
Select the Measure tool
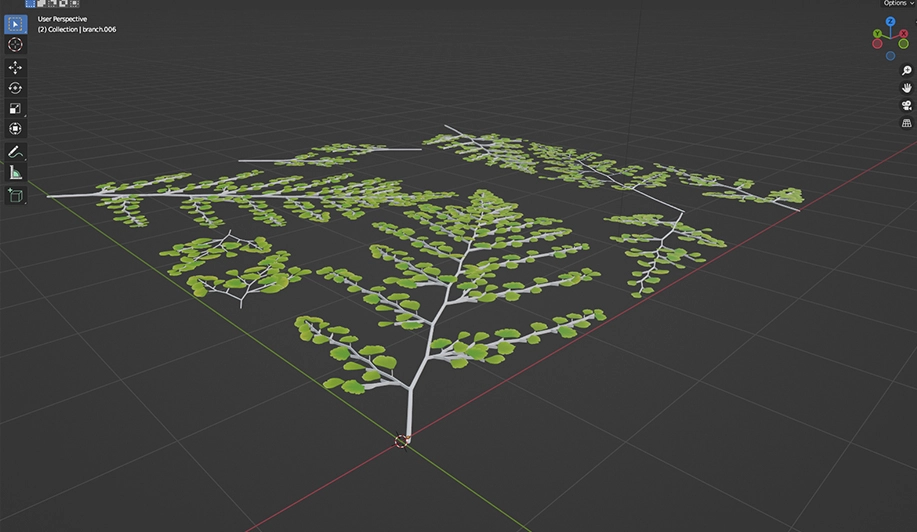16,173
